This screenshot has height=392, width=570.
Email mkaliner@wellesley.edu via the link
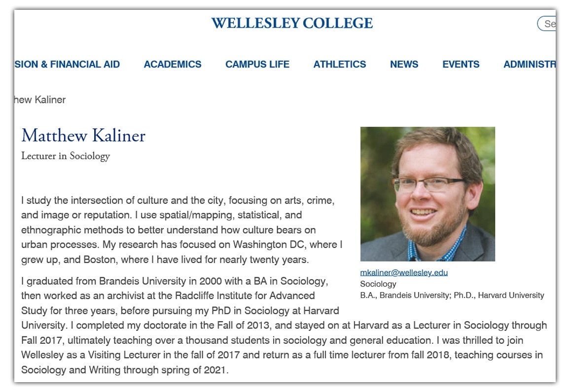(x=404, y=272)
